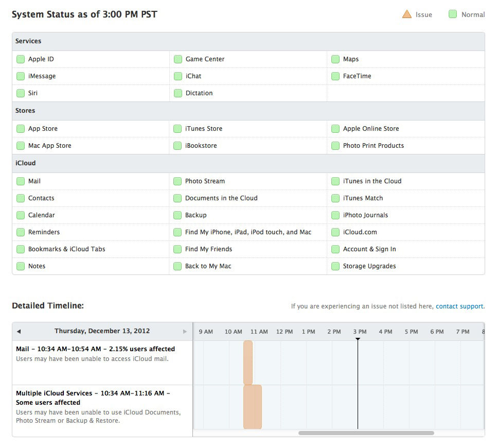This screenshot has width=497, height=448.
Task: Click the status icon beside iMessage
Action: pos(21,76)
